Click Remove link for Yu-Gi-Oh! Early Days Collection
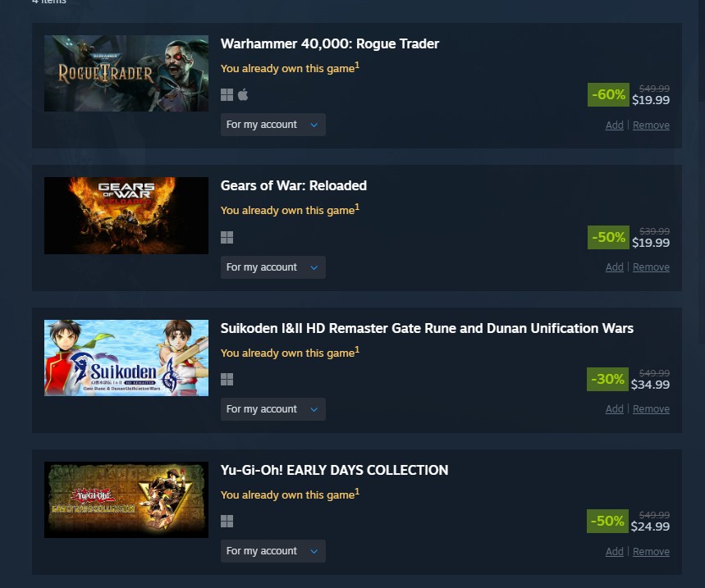705x588 pixels. (x=651, y=552)
